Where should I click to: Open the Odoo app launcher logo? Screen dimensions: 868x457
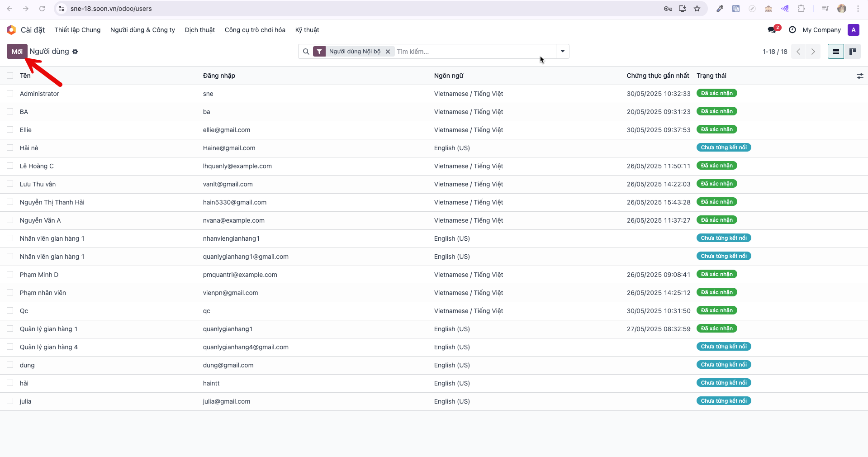(x=11, y=30)
